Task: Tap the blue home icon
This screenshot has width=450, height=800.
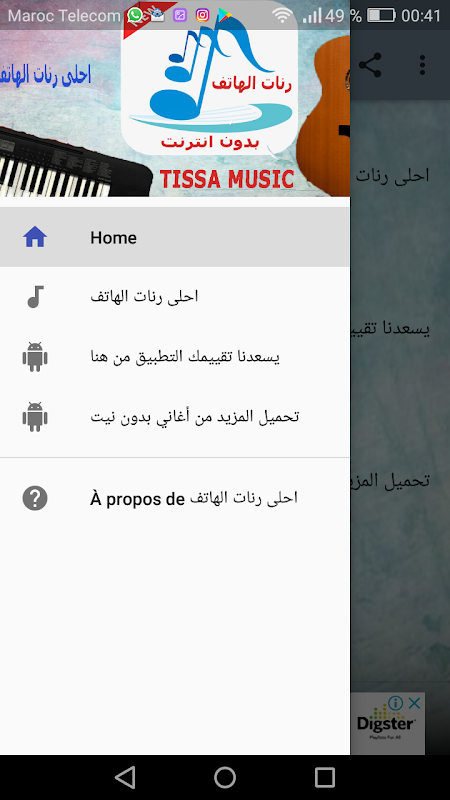Action: pyautogui.click(x=35, y=237)
